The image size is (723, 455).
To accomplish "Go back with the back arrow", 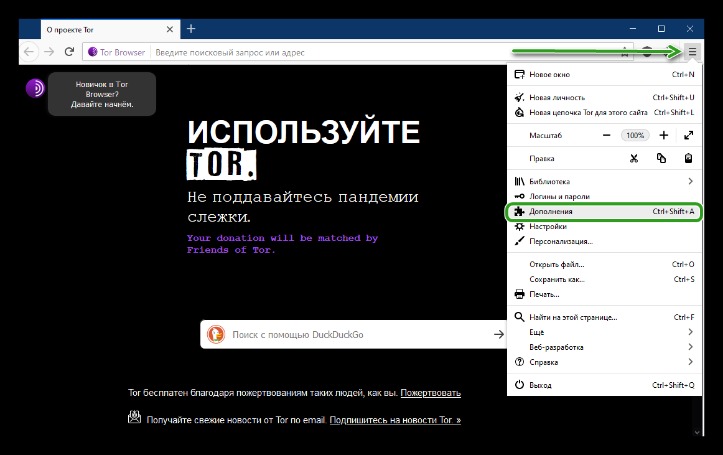I will (x=29, y=52).
